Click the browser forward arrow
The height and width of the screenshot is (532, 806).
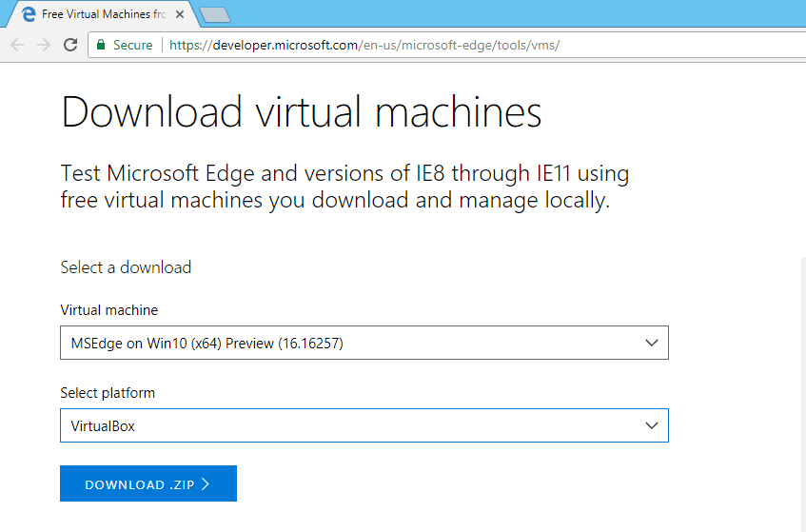[x=44, y=46]
